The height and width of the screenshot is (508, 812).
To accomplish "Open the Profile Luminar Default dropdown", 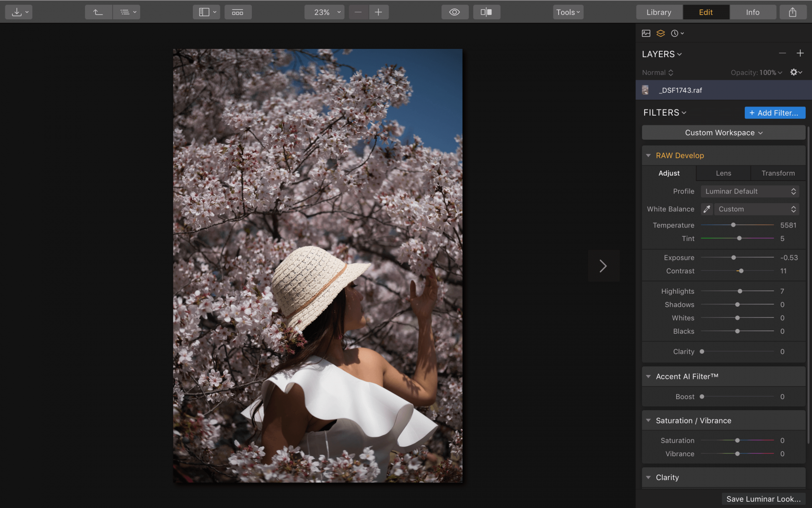I will pos(750,191).
